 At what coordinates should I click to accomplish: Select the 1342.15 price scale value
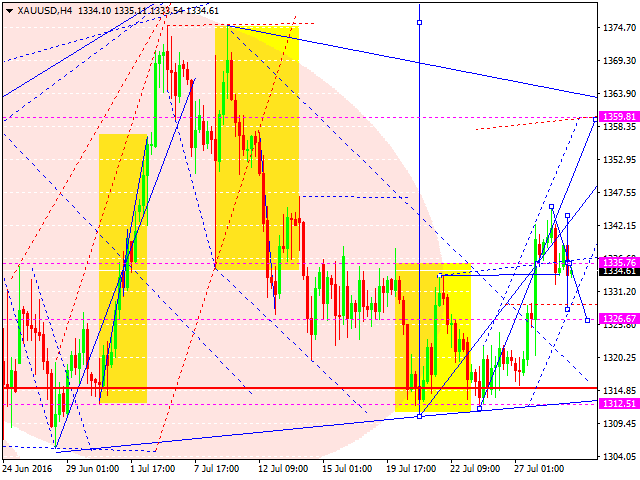[620, 225]
